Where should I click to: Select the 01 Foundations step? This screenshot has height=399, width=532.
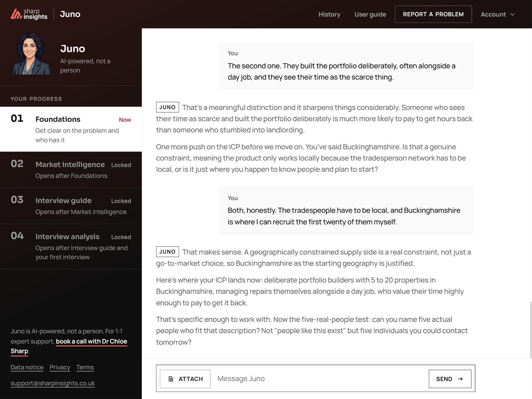point(71,129)
